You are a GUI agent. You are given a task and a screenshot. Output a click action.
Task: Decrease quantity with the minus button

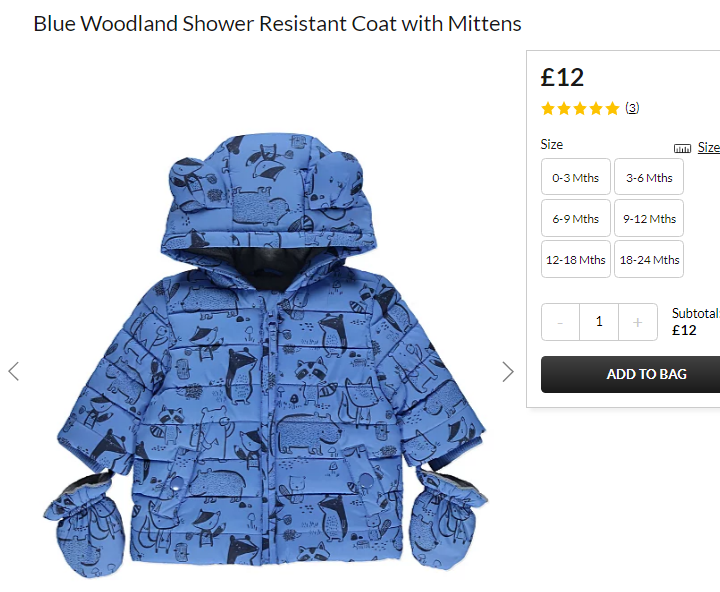(560, 322)
